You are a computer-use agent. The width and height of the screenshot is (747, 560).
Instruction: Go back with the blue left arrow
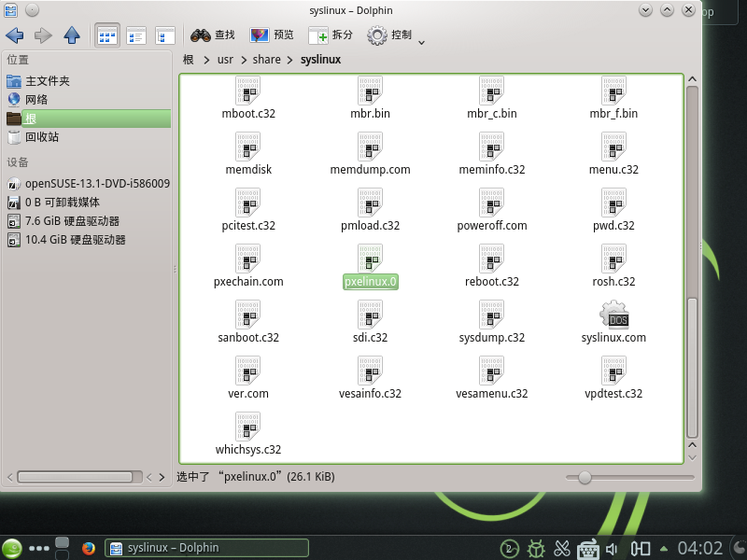(14, 35)
